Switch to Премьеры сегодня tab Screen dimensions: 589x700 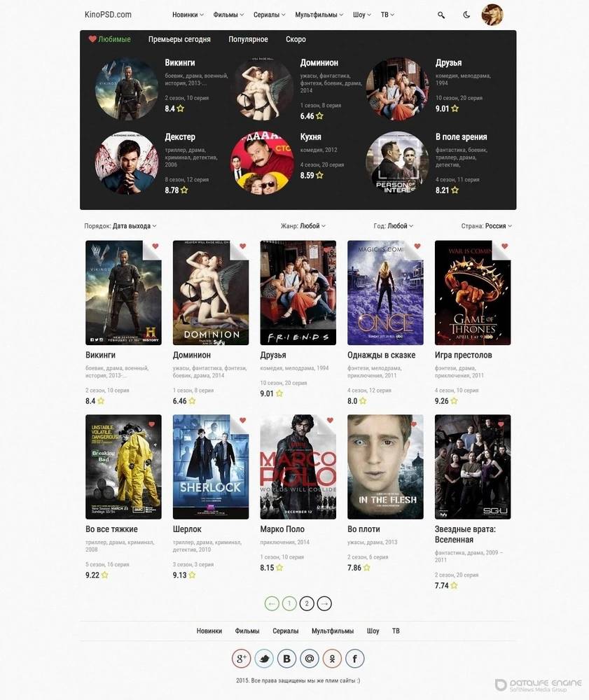coord(179,39)
